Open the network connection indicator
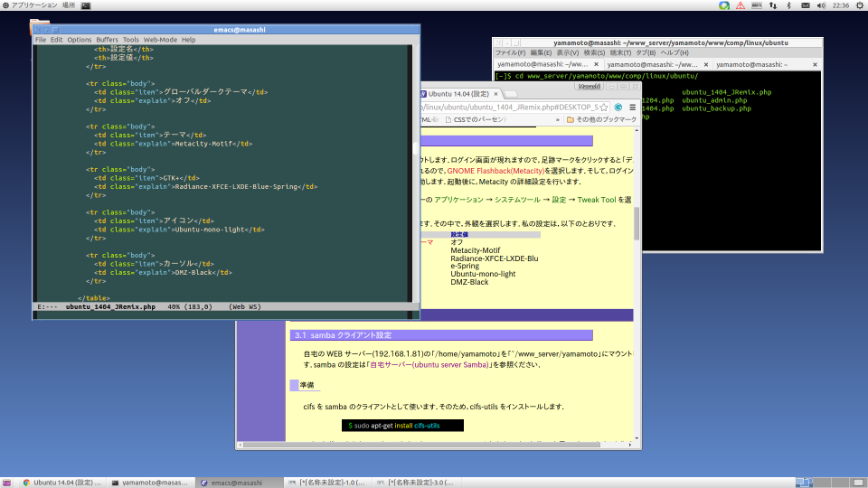Image resolution: width=868 pixels, height=488 pixels. (773, 5)
